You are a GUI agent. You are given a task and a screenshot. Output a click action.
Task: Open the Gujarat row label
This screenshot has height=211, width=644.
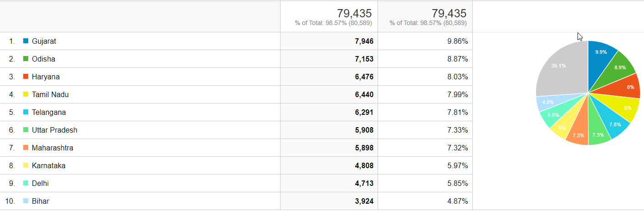[44, 41]
